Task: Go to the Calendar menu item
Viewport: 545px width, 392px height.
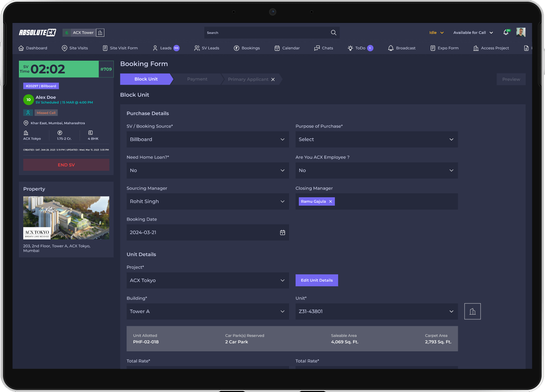Action: 287,48
